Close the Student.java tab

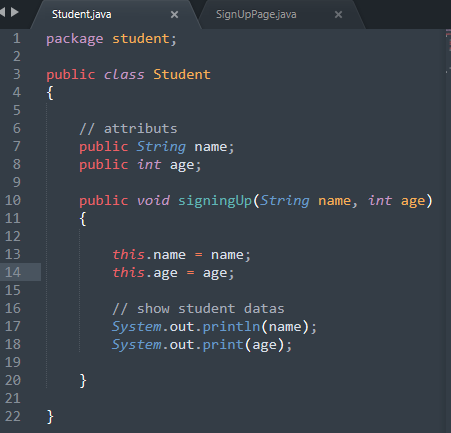coord(174,15)
